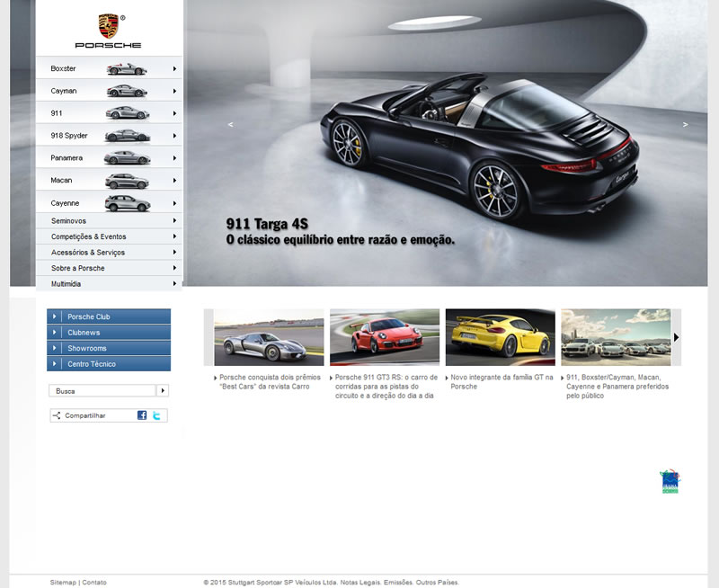Viewport: 719px width, 588px height.
Task: Expand Macan submenu arrow
Action: (x=174, y=180)
